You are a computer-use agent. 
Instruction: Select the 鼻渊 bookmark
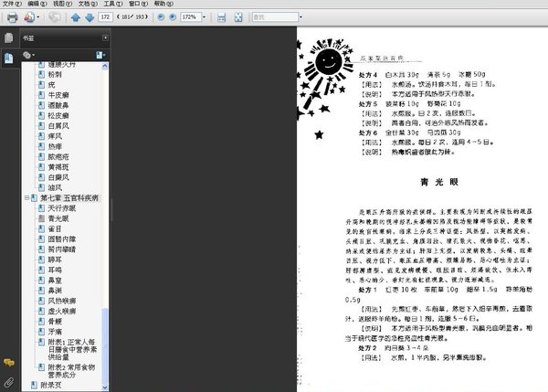point(55,291)
